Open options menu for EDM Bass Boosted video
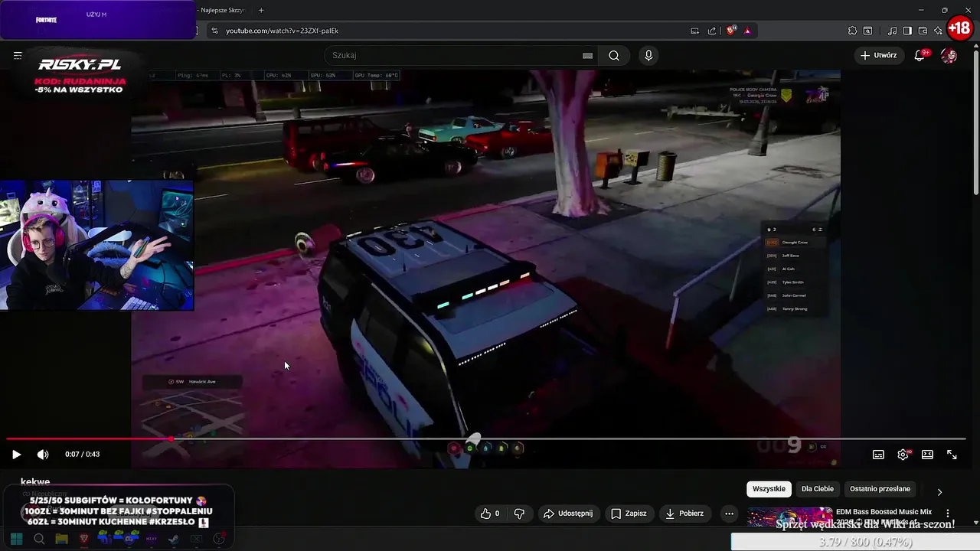Viewport: 980px width, 551px height. tap(948, 514)
